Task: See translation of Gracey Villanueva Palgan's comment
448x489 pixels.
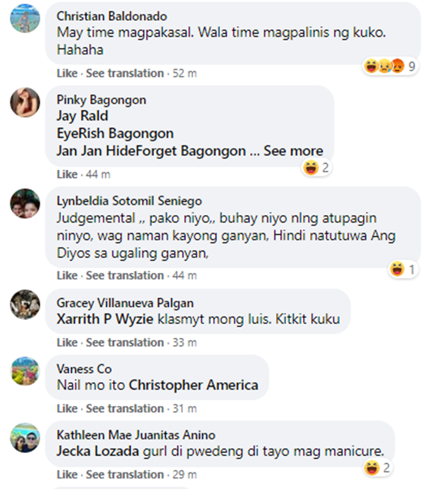Action: click(x=125, y=343)
